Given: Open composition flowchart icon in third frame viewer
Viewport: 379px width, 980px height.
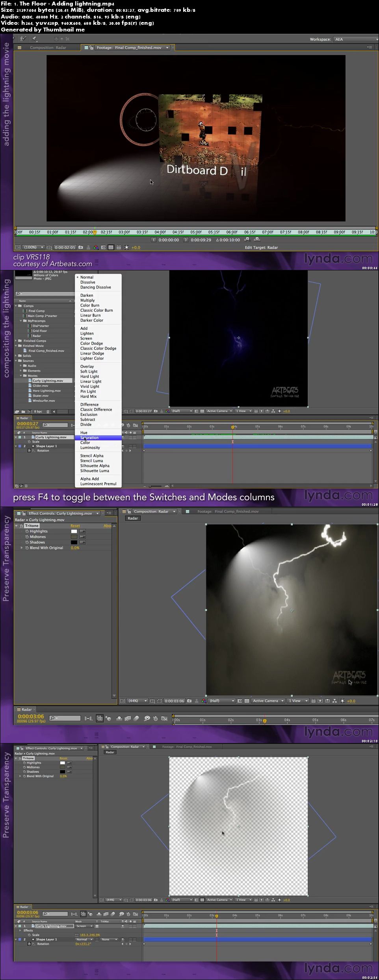Looking at the screenshot, I should (334, 701).
